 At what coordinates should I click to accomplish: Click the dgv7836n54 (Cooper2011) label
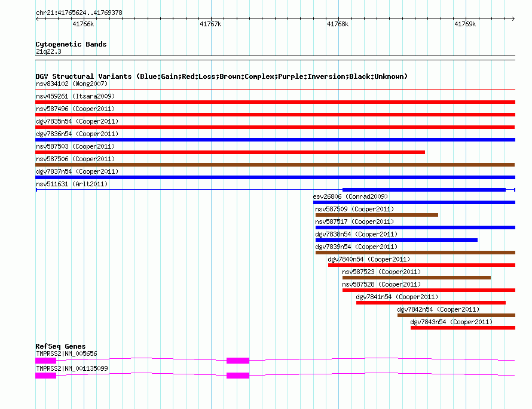click(77, 134)
